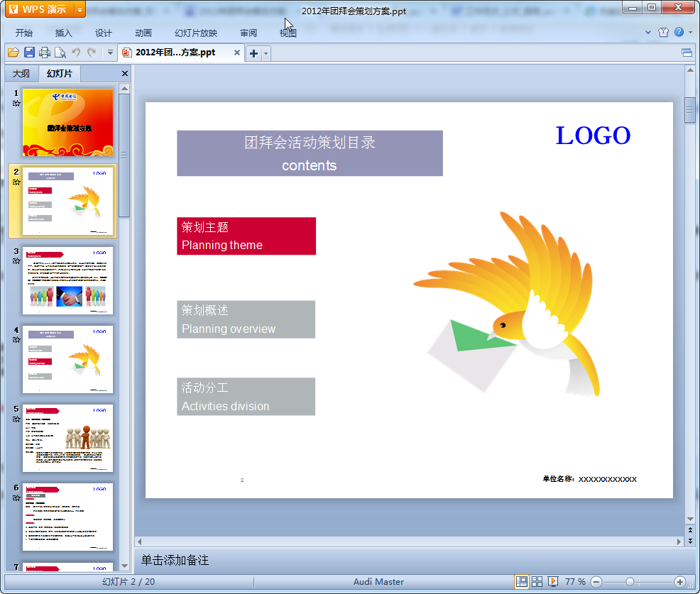
Task: Click the animation star icon beside slide 4
Action: point(16,340)
